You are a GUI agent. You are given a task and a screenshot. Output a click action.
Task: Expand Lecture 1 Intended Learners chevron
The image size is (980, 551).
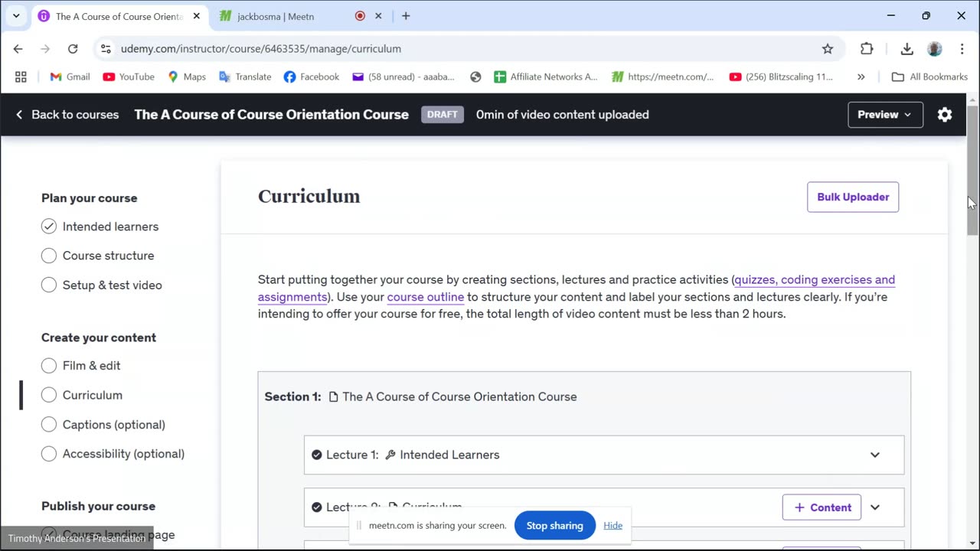point(875,455)
